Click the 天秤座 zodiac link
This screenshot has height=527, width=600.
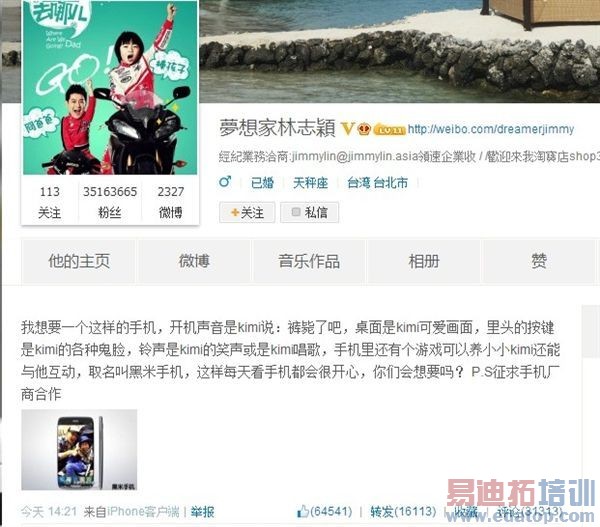[x=310, y=183]
